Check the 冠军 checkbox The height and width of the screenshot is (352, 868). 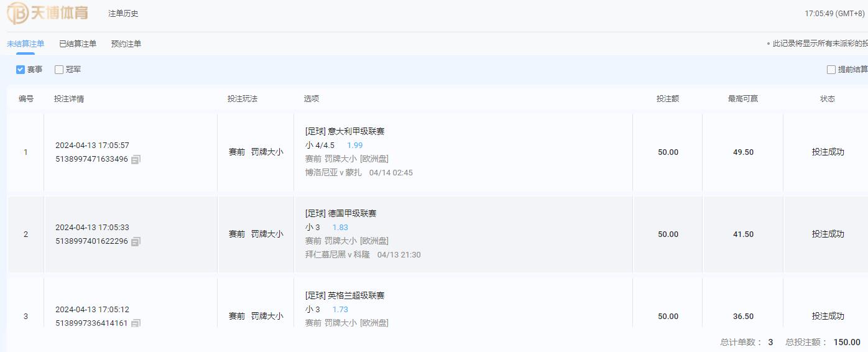pos(59,70)
